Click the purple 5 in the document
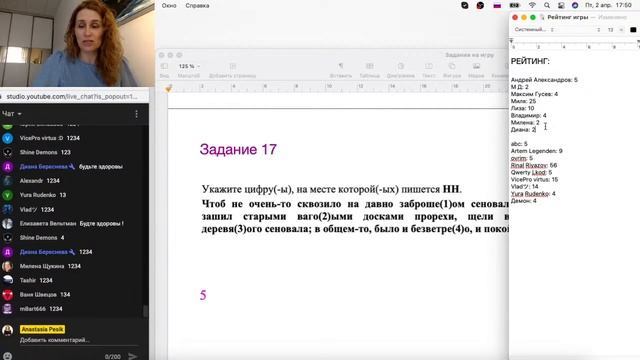 click(x=203, y=295)
